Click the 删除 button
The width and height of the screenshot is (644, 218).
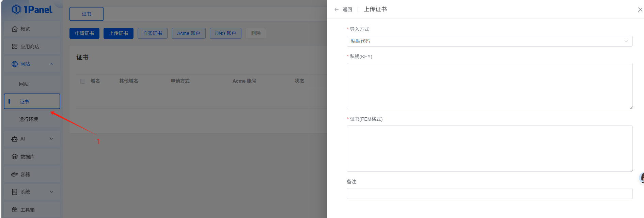(256, 33)
